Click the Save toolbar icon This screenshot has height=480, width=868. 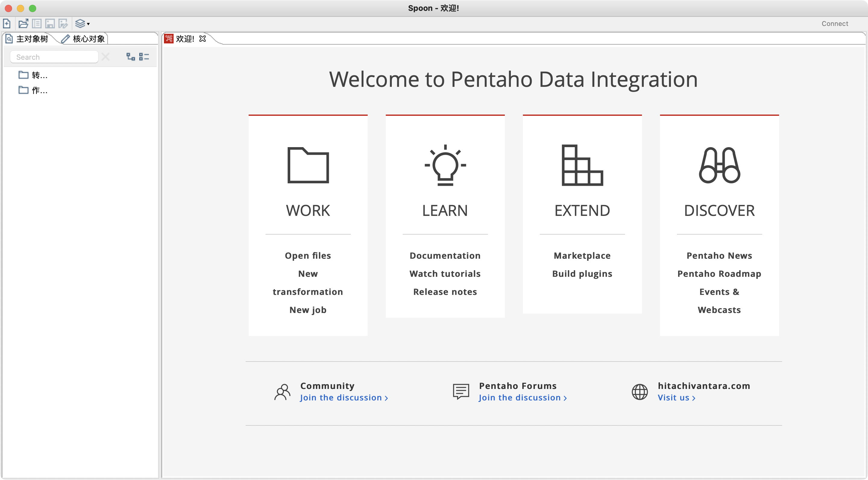50,24
